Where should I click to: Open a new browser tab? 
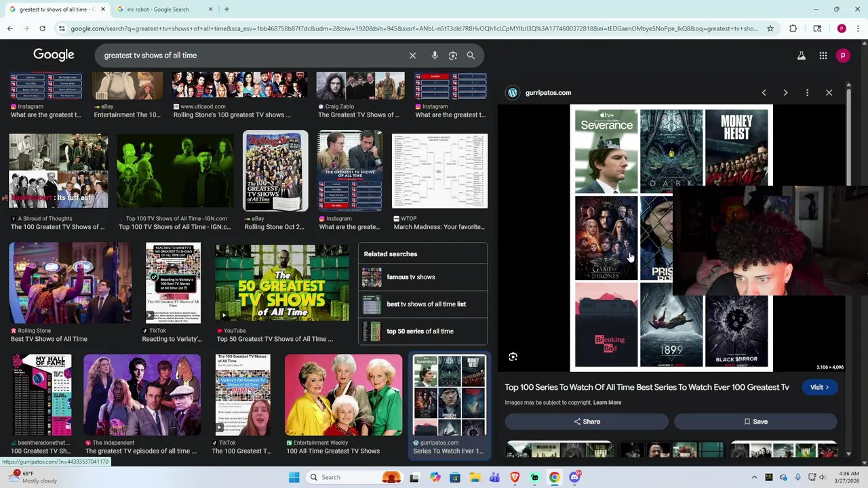pos(226,9)
